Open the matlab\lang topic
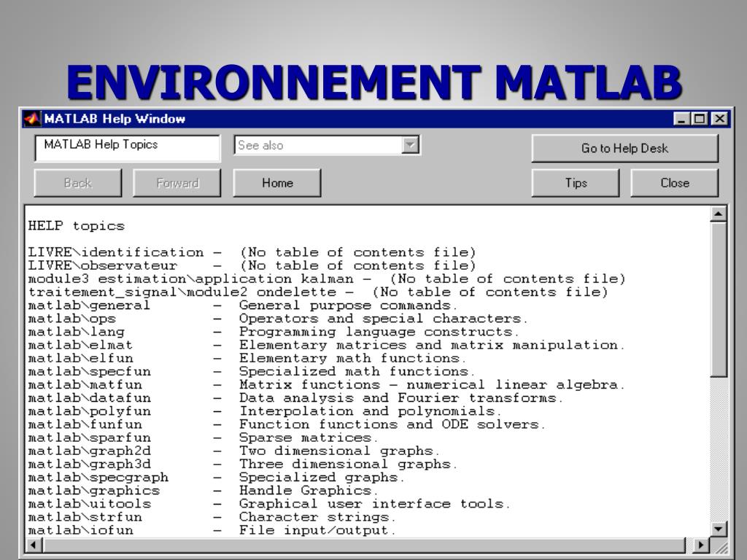The width and height of the screenshot is (747, 560). point(76,332)
